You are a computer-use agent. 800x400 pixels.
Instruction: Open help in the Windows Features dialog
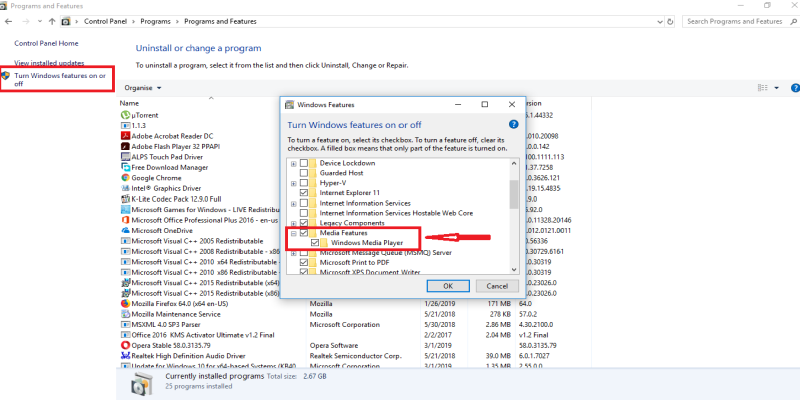point(514,124)
